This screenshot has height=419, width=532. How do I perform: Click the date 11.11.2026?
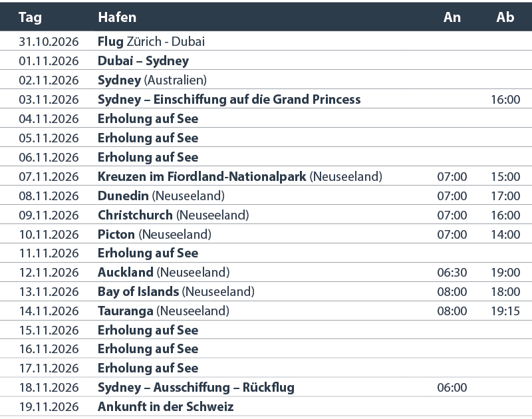(x=49, y=253)
